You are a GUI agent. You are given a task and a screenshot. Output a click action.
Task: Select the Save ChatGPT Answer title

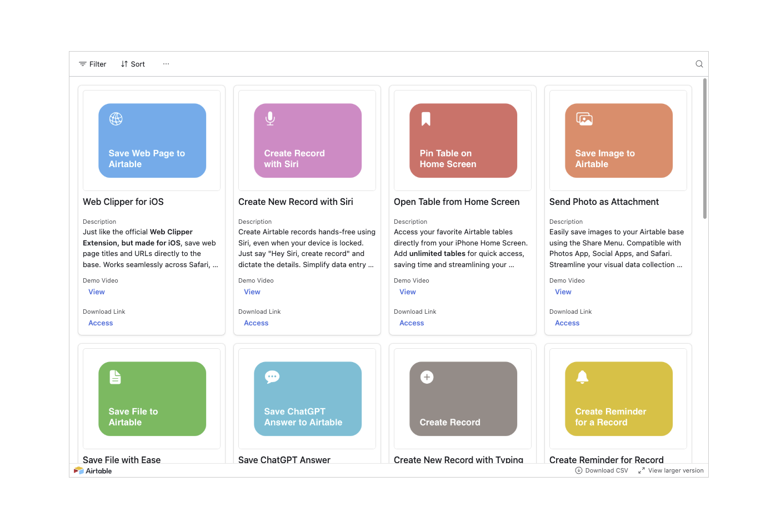pos(284,459)
